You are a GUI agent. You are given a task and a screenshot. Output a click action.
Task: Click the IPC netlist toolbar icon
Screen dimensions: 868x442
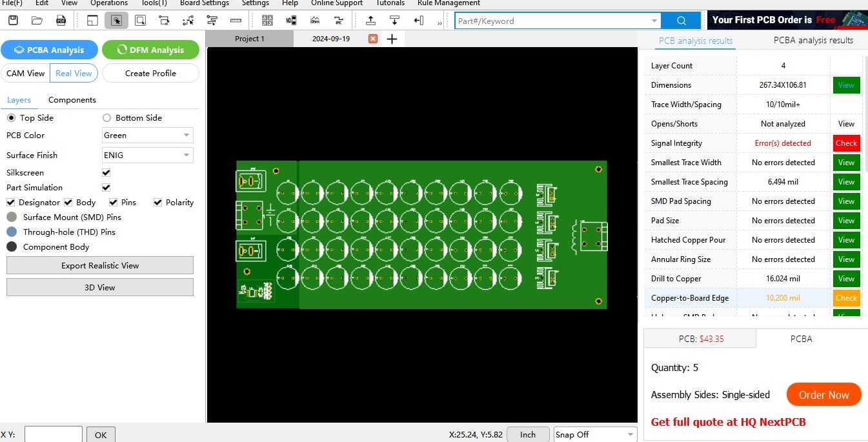click(338, 20)
